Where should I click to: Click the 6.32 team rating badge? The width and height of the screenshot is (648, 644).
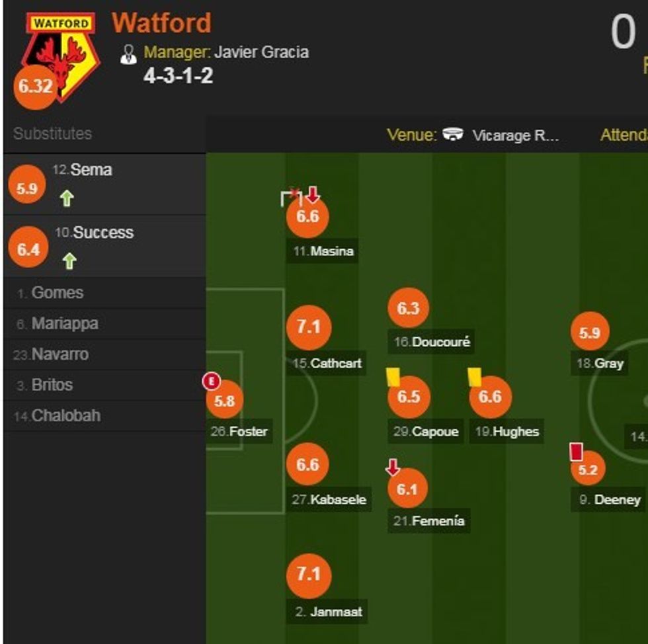click(x=35, y=87)
